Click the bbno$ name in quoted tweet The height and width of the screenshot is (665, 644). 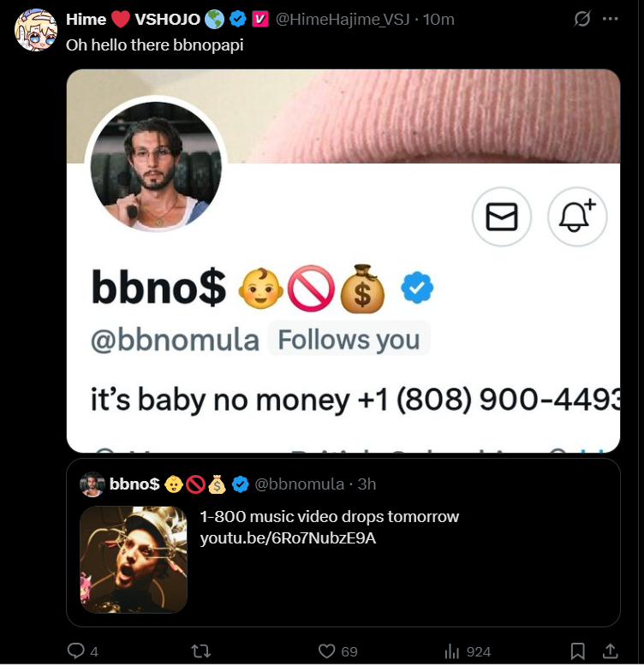[134, 484]
